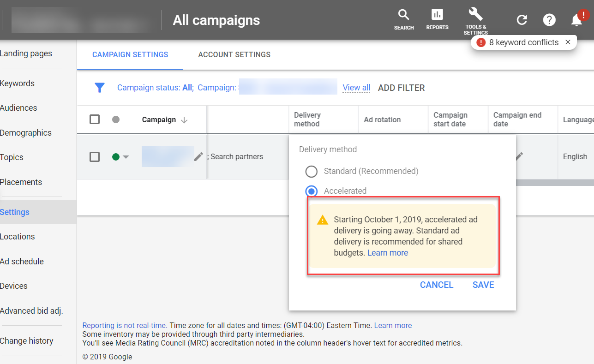594x364 pixels.
Task: Click Learn more link in footer
Action: (393, 326)
